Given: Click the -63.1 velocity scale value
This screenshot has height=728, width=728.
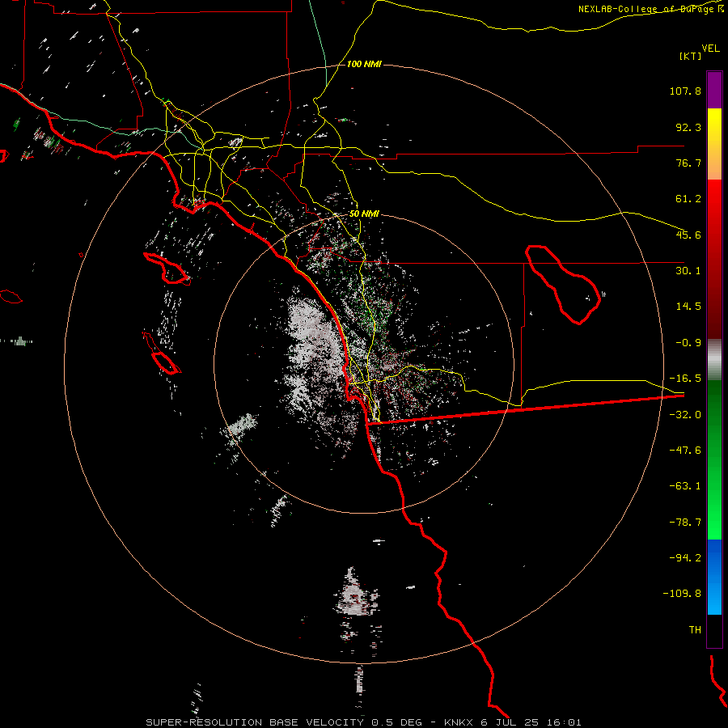Looking at the screenshot, I should 685,486.
